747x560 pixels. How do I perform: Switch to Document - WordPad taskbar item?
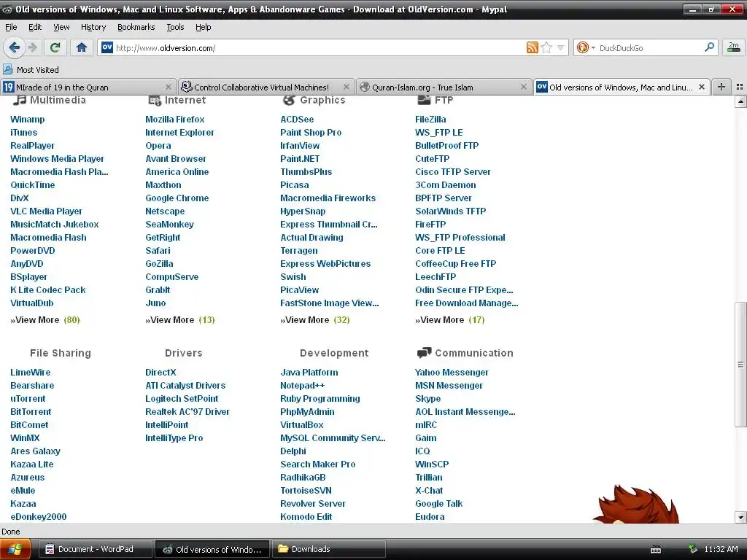pos(95,549)
